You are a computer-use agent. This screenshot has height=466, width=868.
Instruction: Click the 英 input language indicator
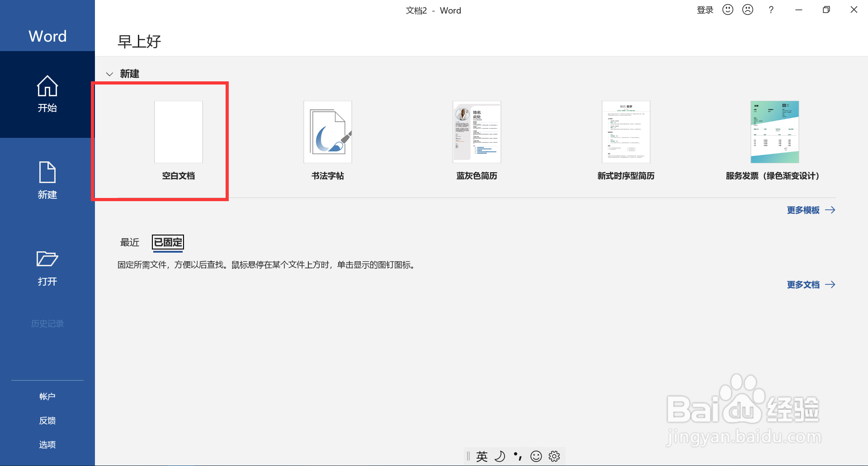pos(482,457)
